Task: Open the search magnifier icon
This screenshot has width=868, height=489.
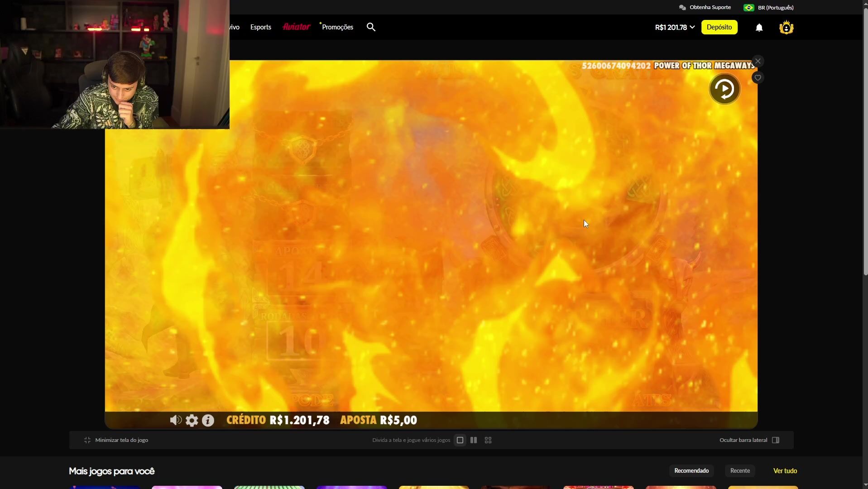Action: point(371,27)
